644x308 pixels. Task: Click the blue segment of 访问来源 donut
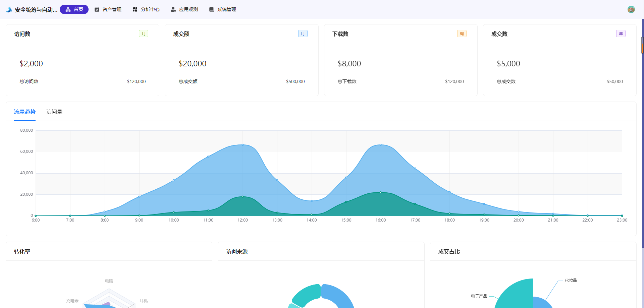339,295
